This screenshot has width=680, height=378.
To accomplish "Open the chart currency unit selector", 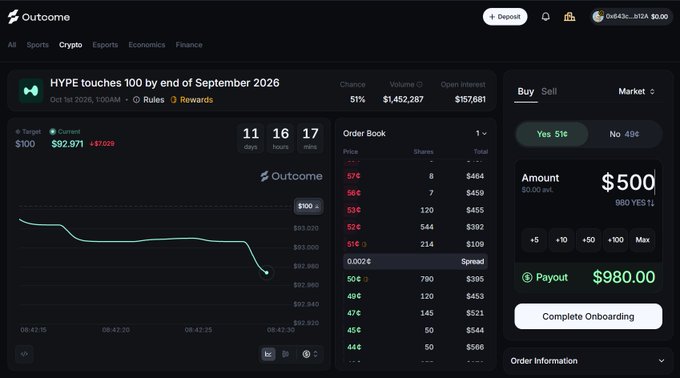I will click(x=310, y=354).
